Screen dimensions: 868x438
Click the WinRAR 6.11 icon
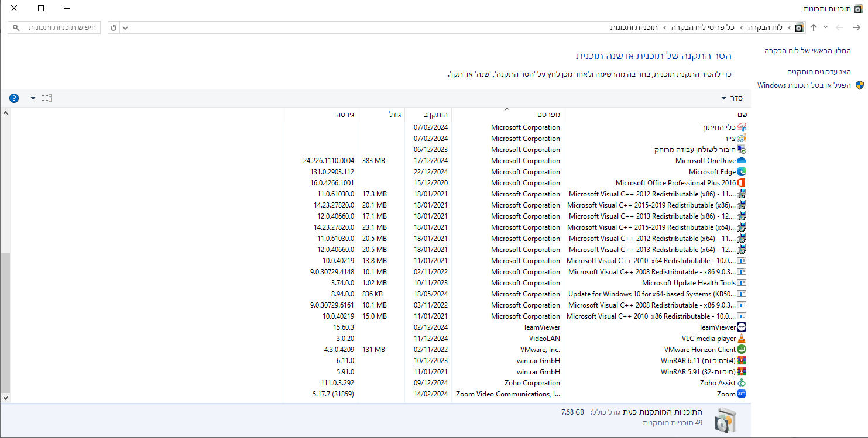pos(742,361)
